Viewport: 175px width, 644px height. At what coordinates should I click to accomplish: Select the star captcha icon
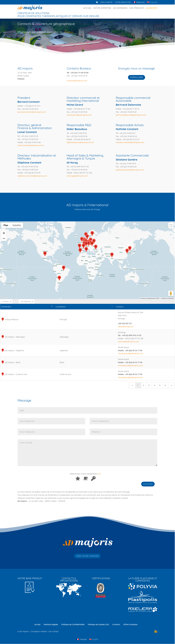pyautogui.click(x=78, y=478)
